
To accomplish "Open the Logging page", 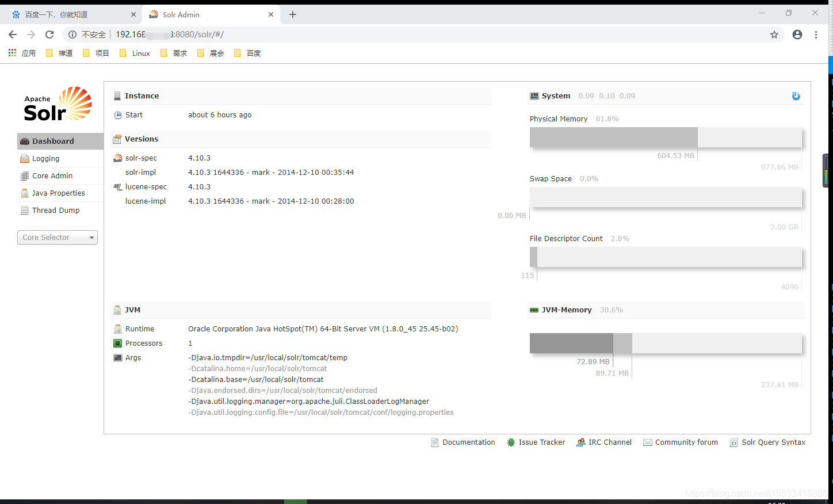I will [60, 159].
